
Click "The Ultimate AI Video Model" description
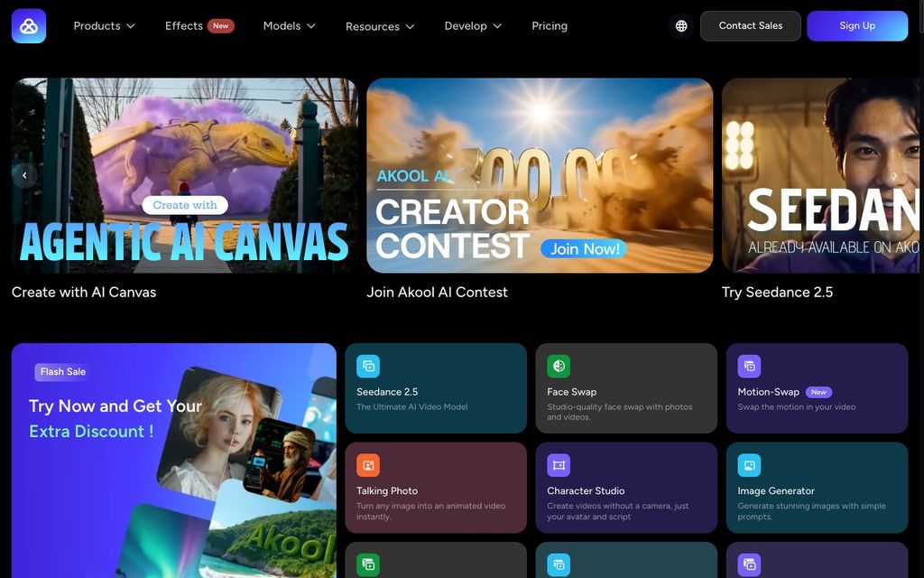(411, 407)
